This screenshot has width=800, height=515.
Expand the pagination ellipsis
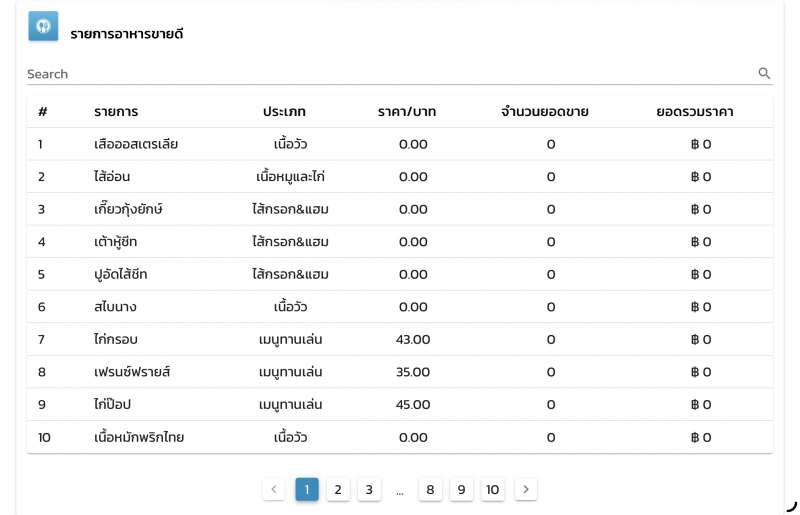(399, 490)
